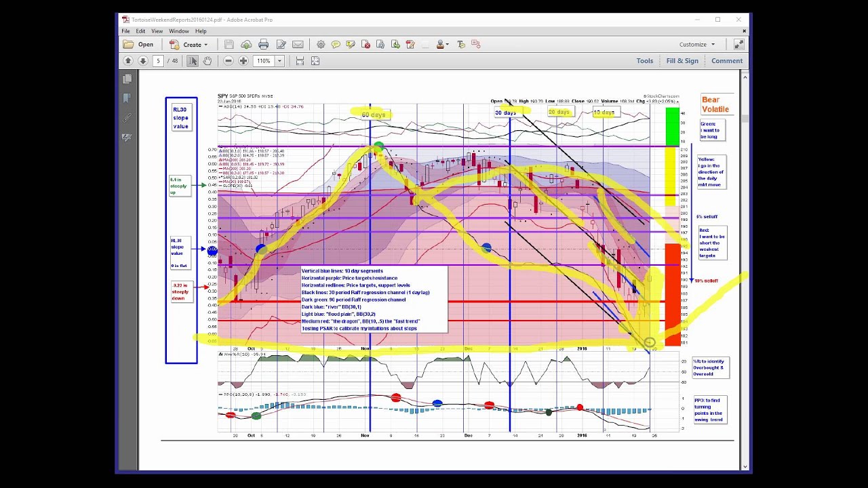Click the Stamp tool icon

point(441,45)
